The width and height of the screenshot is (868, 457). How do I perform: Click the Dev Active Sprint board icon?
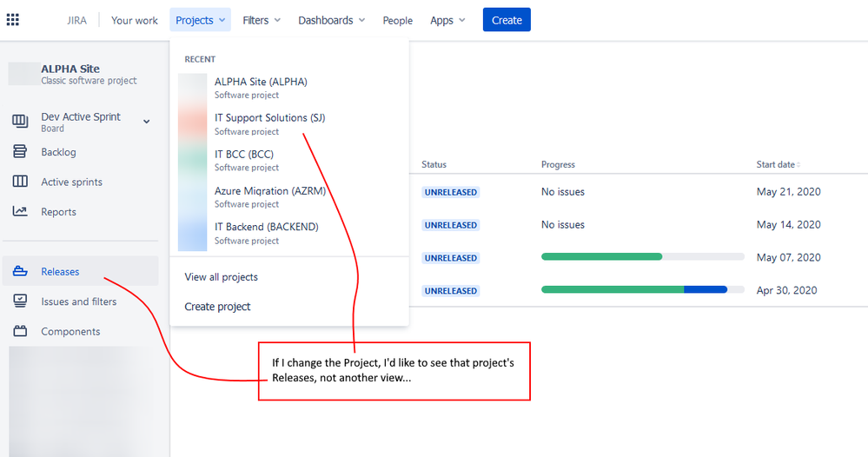click(20, 121)
